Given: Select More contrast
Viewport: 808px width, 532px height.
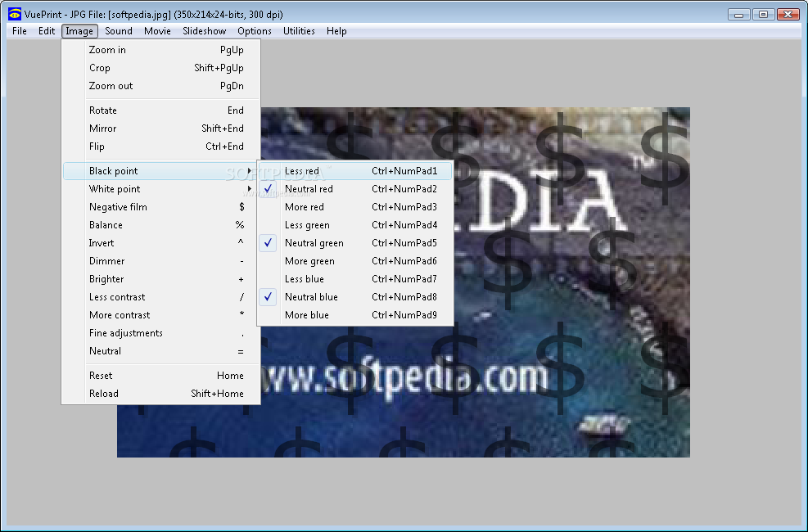Looking at the screenshot, I should pyautogui.click(x=160, y=315).
